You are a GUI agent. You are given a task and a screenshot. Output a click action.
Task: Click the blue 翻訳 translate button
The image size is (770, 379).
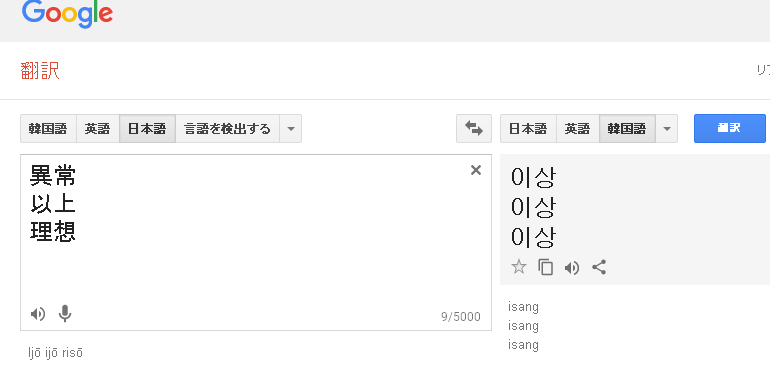[x=730, y=129]
